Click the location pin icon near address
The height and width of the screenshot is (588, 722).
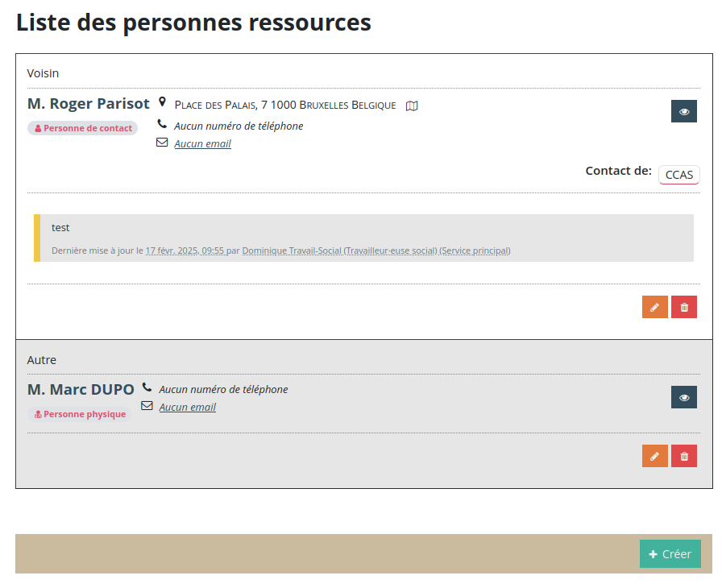pyautogui.click(x=162, y=102)
